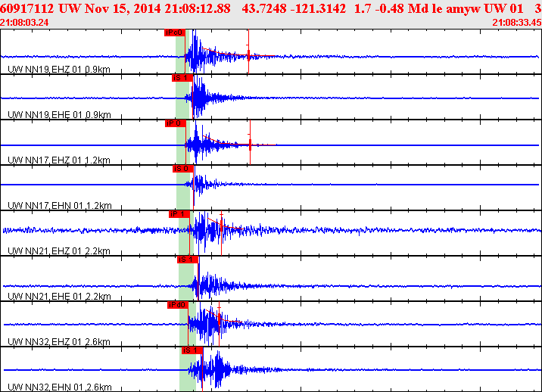The height and width of the screenshot is (392, 542).
Task: Select the iS 0 pick flag on NN17 EHN
Action: coord(182,169)
